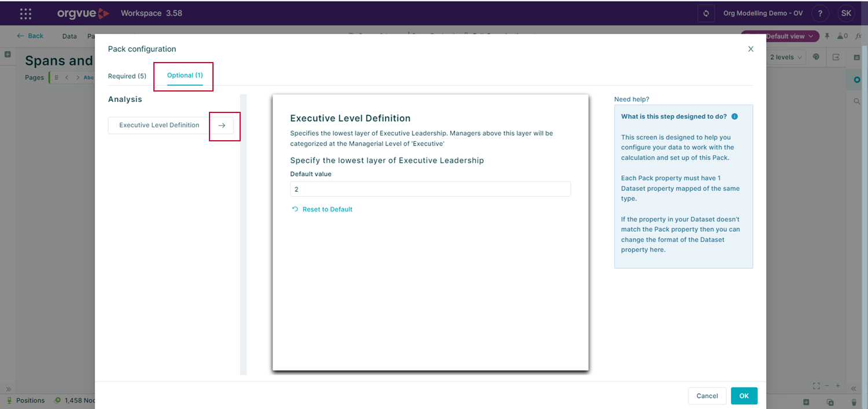Click the Positions status bar entry
The height and width of the screenshot is (409, 868).
click(25, 400)
